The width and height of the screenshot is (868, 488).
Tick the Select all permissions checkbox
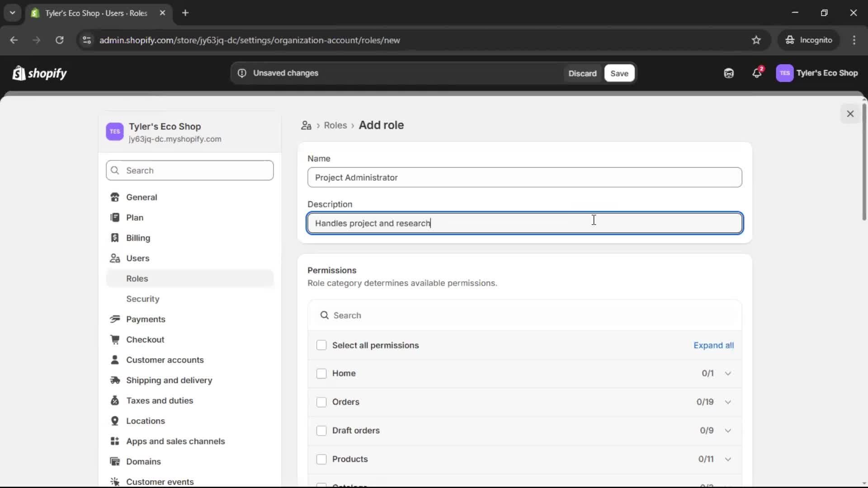coord(321,345)
